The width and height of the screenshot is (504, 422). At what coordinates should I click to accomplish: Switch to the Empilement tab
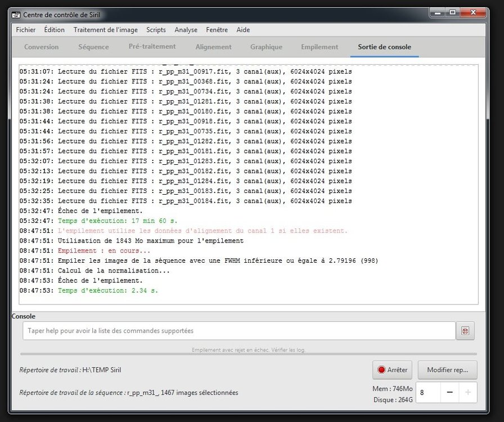click(x=319, y=47)
